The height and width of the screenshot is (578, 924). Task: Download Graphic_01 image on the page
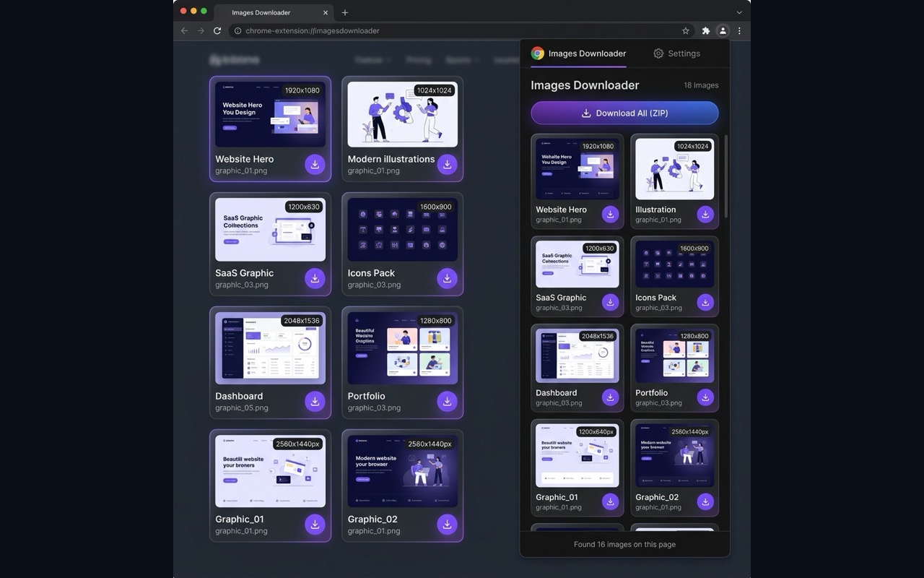[315, 524]
